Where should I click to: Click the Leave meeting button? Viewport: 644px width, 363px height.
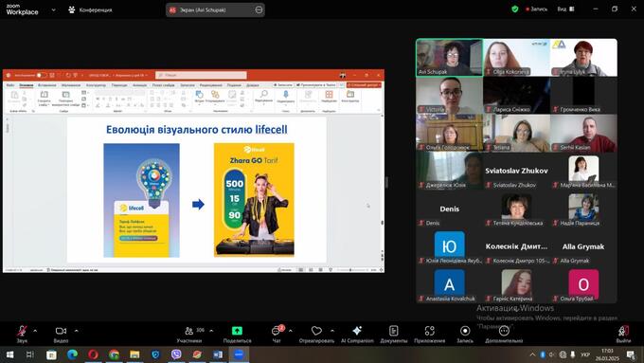623,334
